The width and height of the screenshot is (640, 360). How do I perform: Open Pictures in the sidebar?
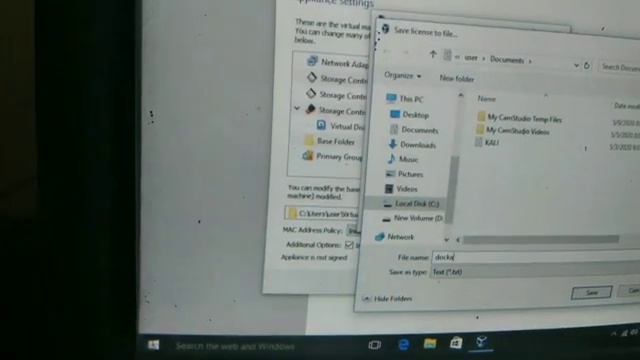pos(404,174)
